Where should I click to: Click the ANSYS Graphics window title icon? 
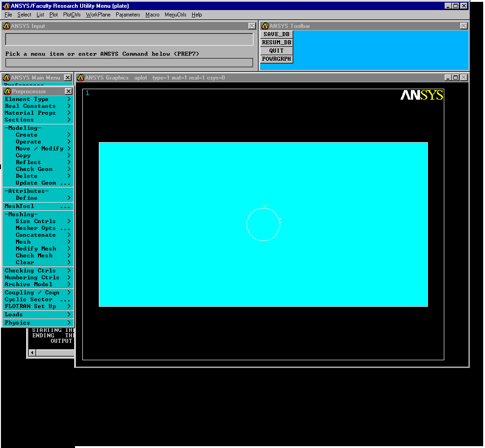(81, 78)
